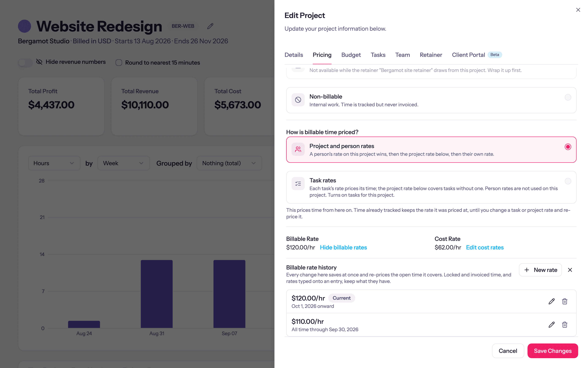The width and height of the screenshot is (588, 368).
Task: Edit the $120.00/hr current rate
Action: (x=551, y=301)
